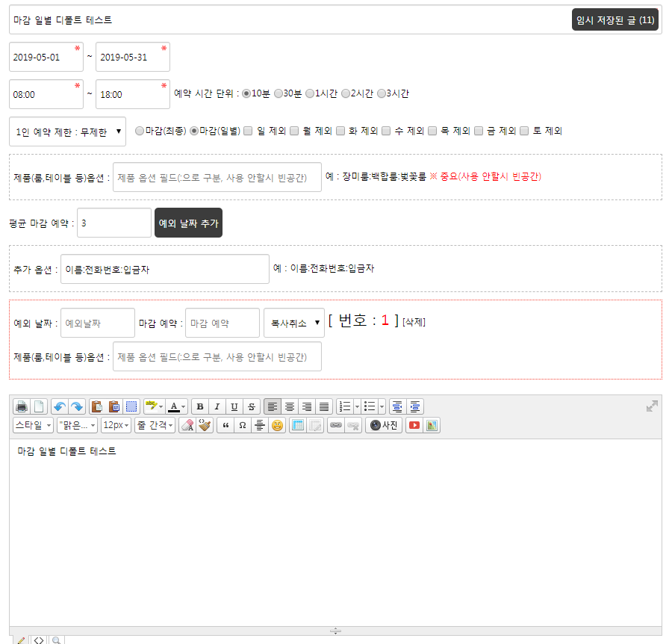Insert special character with Omega icon

click(x=242, y=426)
